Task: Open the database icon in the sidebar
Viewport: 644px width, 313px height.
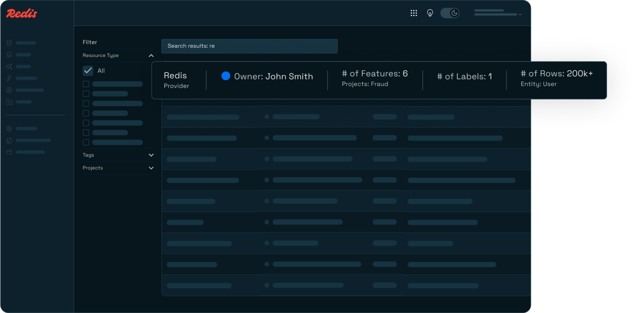Action: tap(9, 43)
